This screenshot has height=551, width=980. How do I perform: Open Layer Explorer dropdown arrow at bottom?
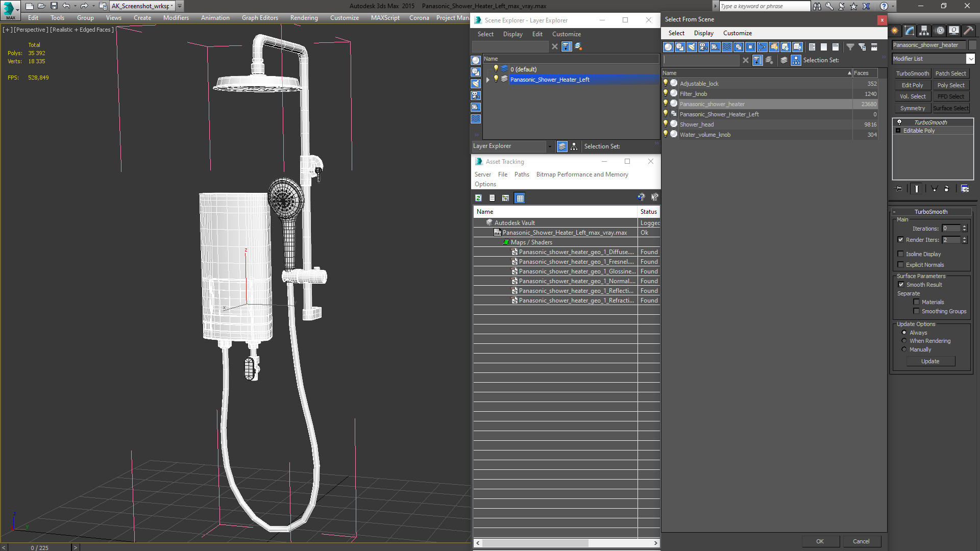coord(549,146)
